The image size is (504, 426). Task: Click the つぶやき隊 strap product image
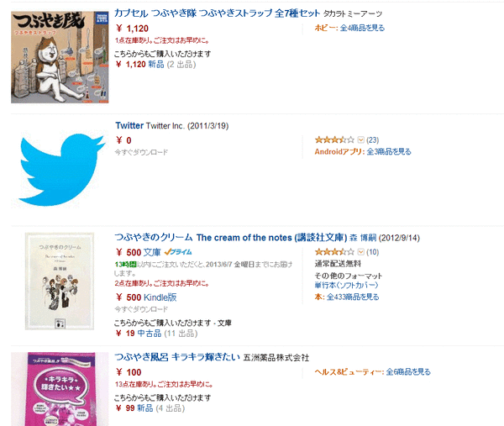[x=60, y=57]
